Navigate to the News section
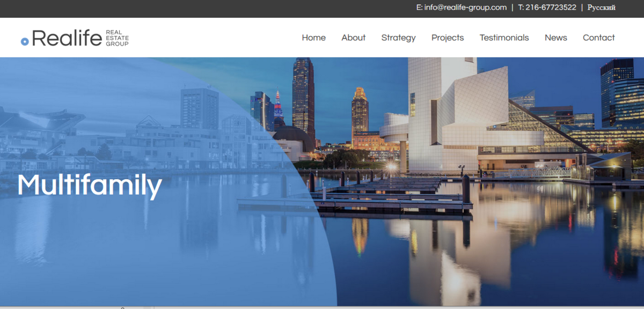This screenshot has width=644, height=309. [555, 38]
